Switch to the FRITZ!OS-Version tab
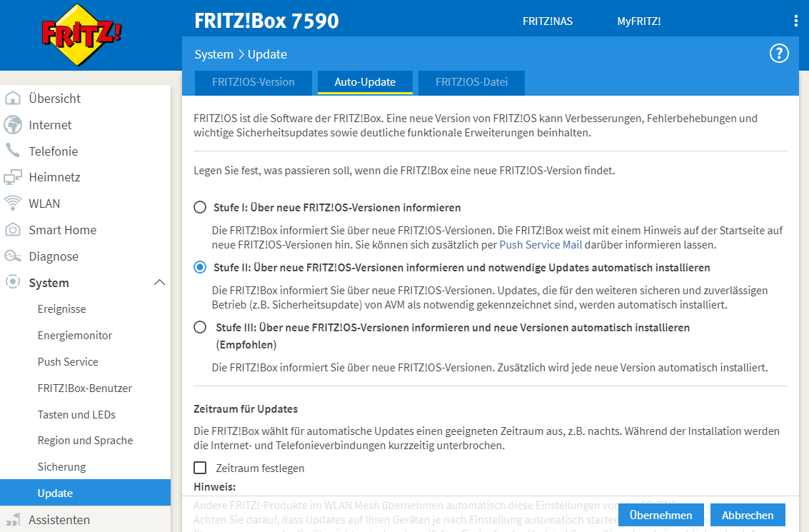The width and height of the screenshot is (809, 532). 253,82
